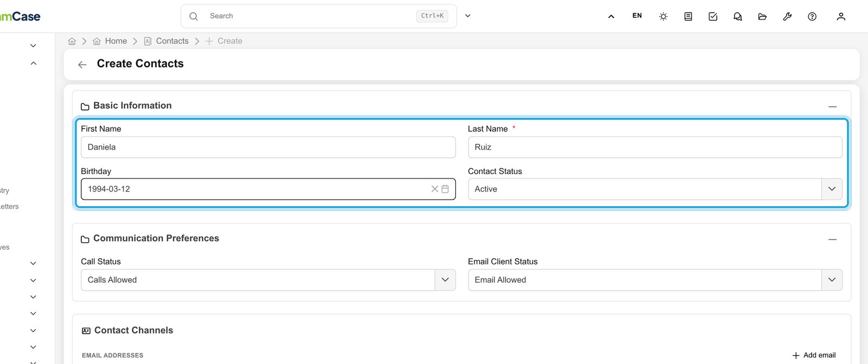Screen dimensions: 868x364
Task: Open the tasks checkmark icon in the top bar
Action: 713,16
